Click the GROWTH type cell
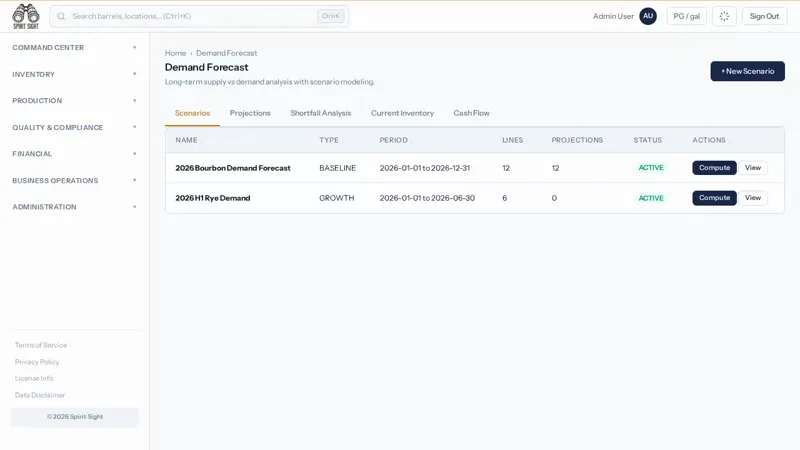 pyautogui.click(x=337, y=198)
